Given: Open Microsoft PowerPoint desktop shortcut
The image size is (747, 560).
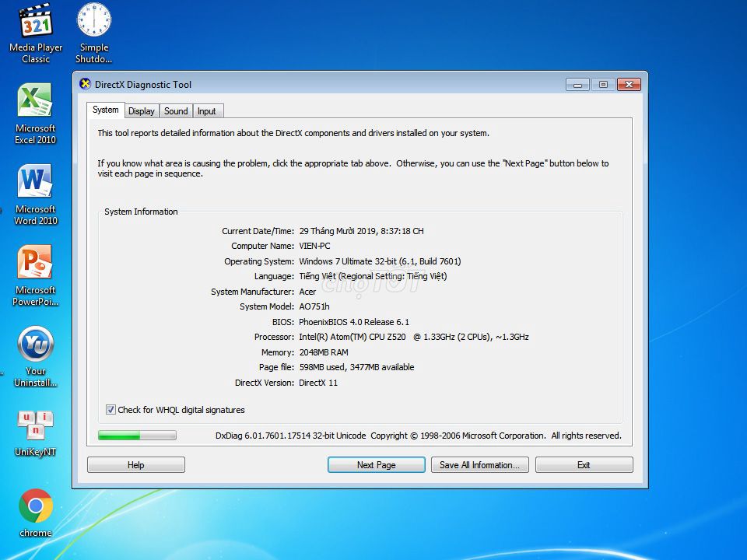Looking at the screenshot, I should (x=35, y=275).
